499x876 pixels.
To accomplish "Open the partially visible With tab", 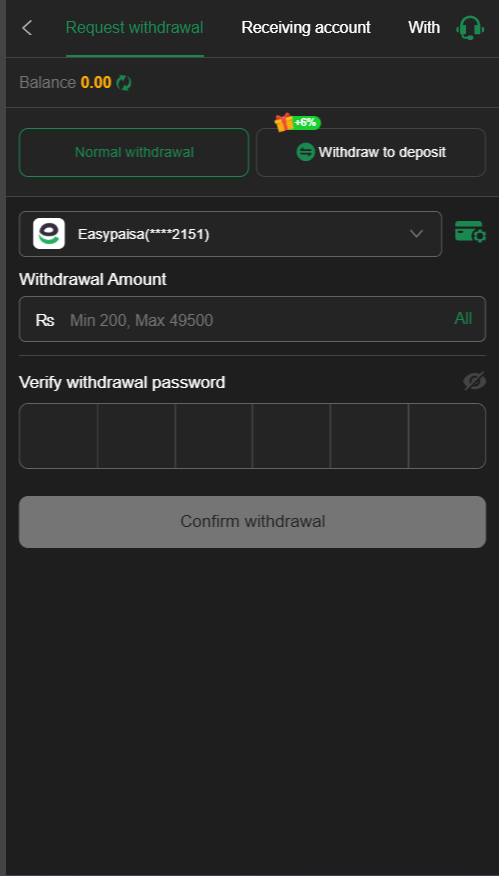I will pos(424,27).
